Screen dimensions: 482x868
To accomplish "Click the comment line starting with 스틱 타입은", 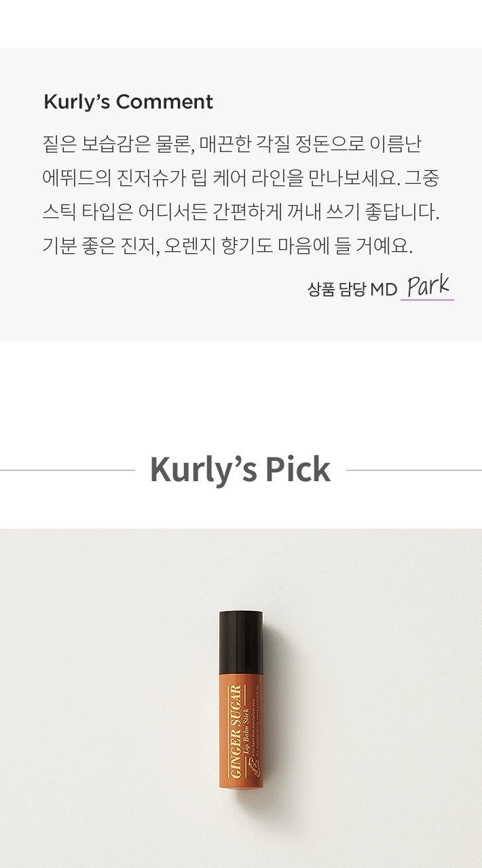I will coord(241,212).
